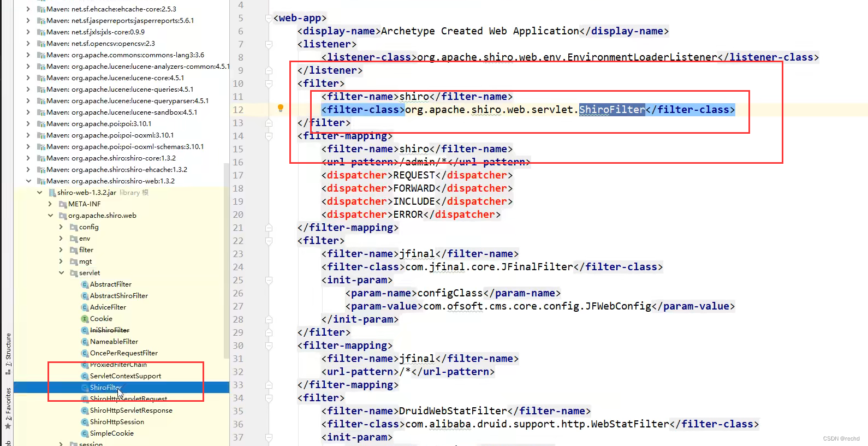Viewport: 868px width, 446px height.
Task: Click the env package folder icon
Action: (x=74, y=239)
